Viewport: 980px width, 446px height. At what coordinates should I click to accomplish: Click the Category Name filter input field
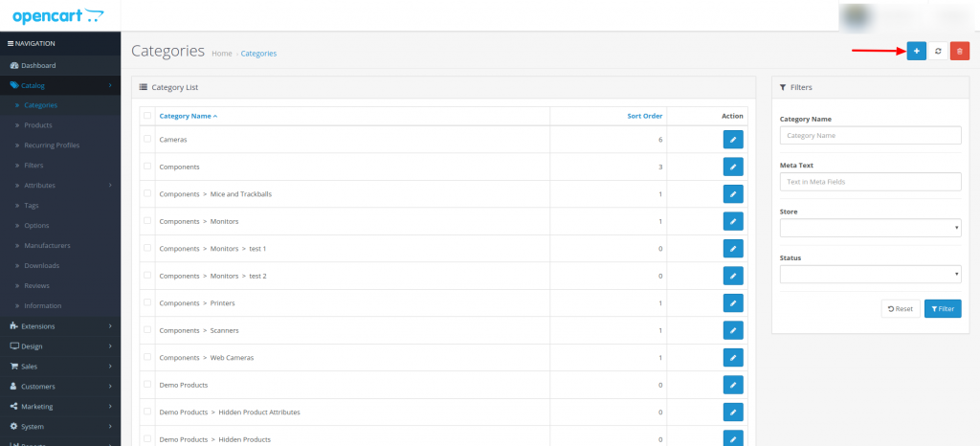coord(870,136)
